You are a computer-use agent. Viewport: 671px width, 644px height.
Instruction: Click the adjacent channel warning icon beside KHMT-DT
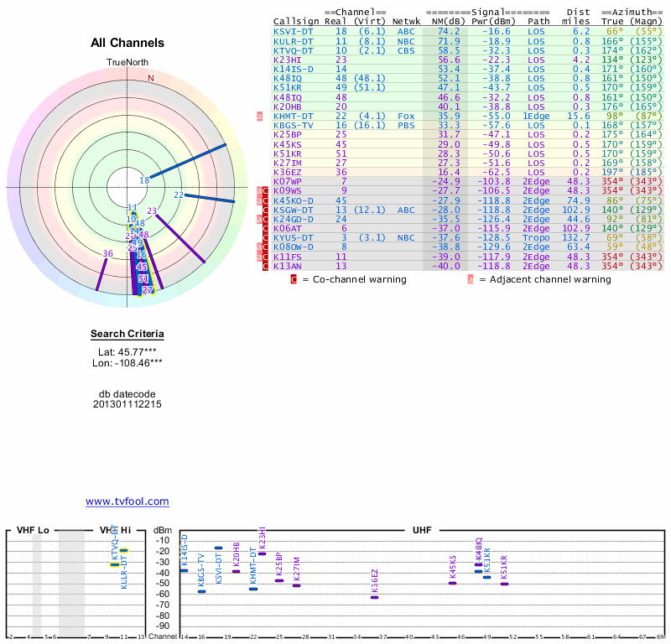point(259,116)
